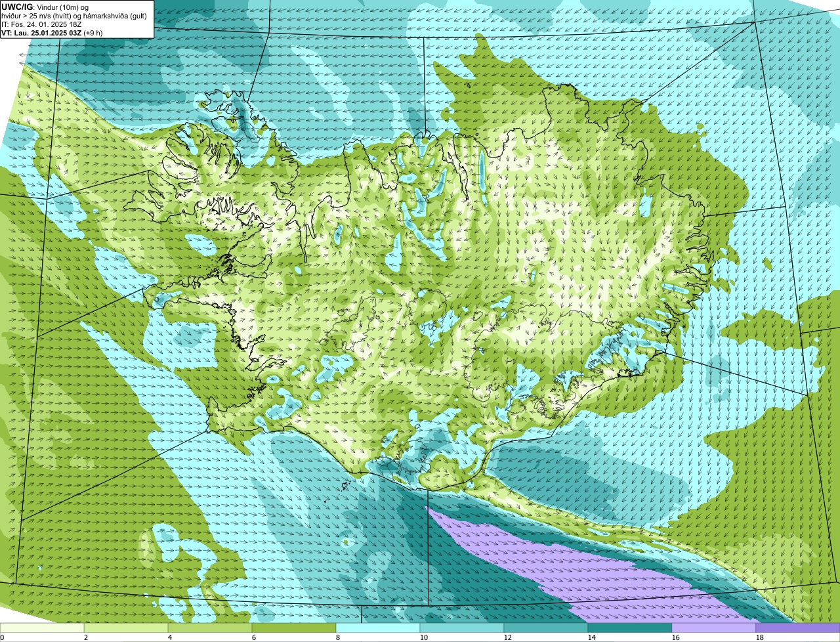Click the legend scale value "6"
The height and width of the screenshot is (642, 840).
click(253, 637)
